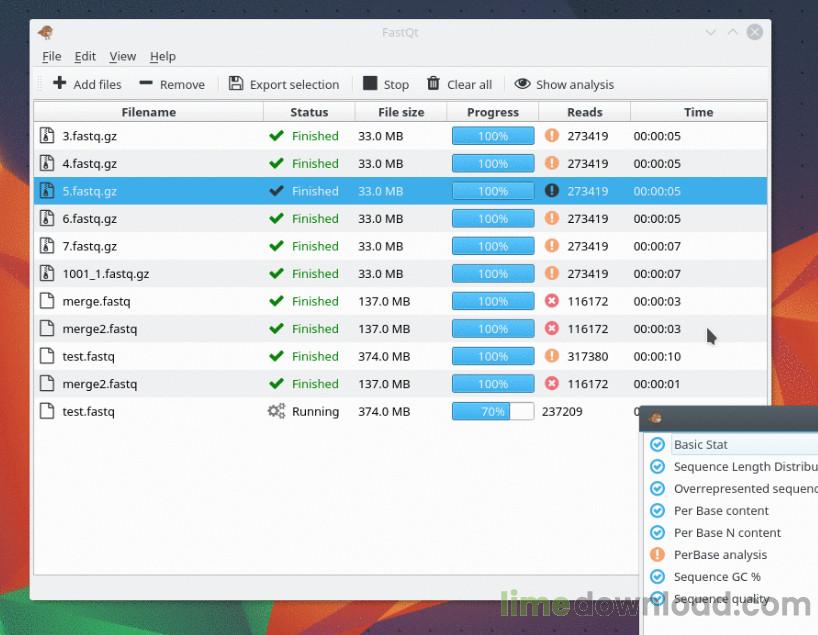Sort by the Time column header

point(699,112)
